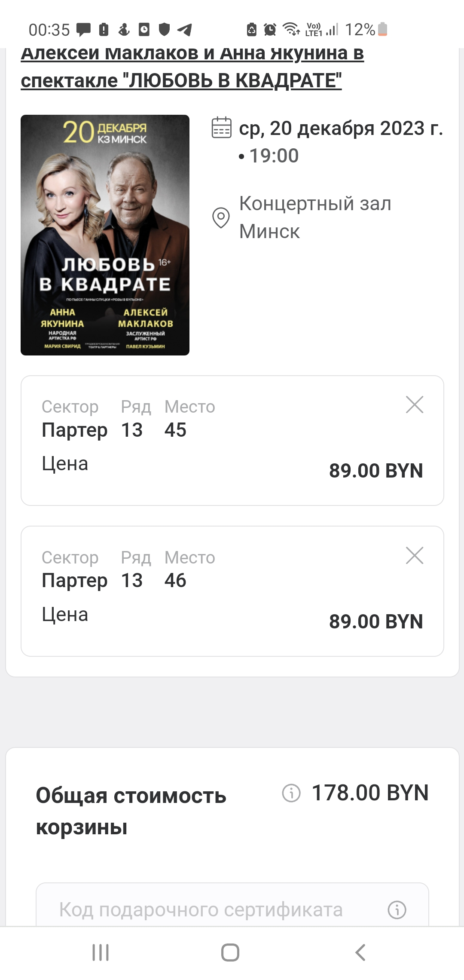
Task: Tap the message notification icon
Action: click(x=83, y=30)
